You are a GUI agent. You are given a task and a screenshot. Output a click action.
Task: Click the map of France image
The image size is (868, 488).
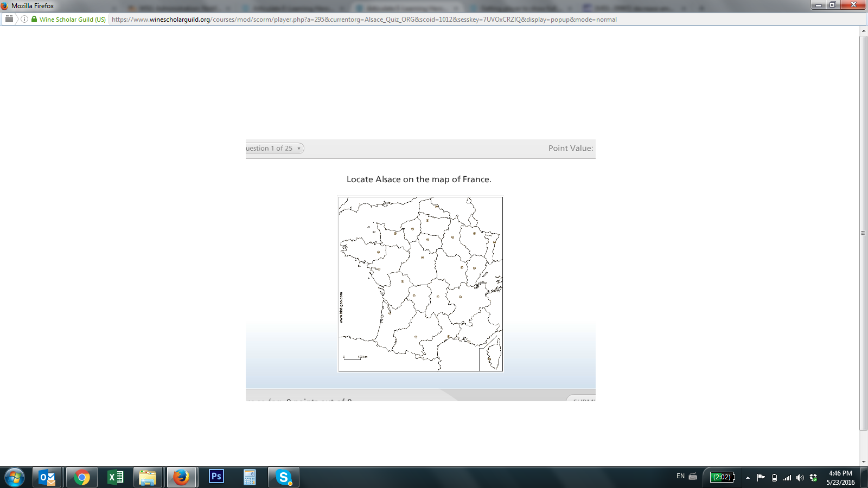420,284
